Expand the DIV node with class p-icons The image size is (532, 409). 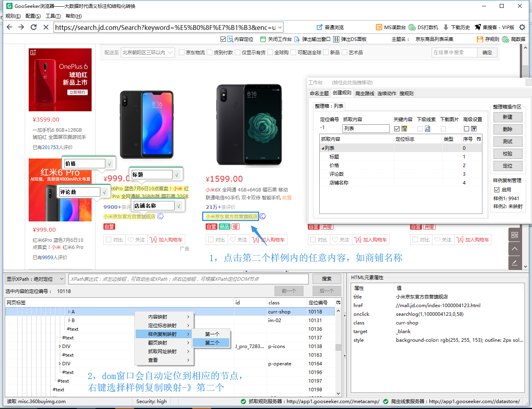pyautogui.click(x=60, y=346)
